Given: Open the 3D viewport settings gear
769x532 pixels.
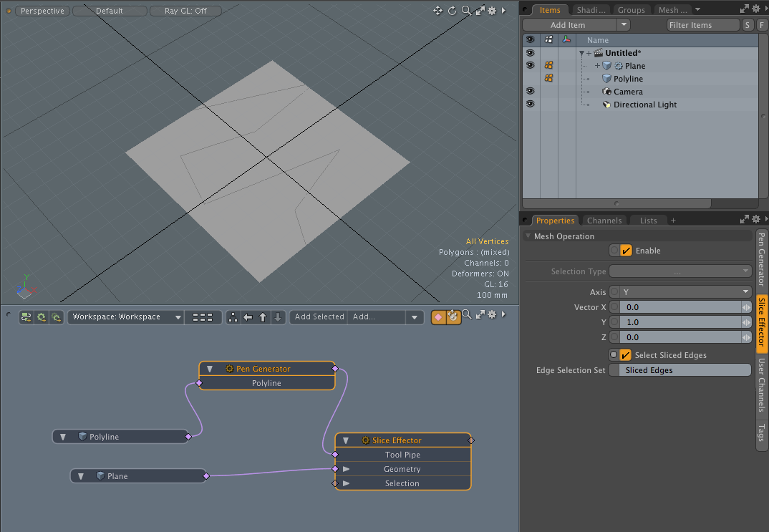Looking at the screenshot, I should coord(492,11).
